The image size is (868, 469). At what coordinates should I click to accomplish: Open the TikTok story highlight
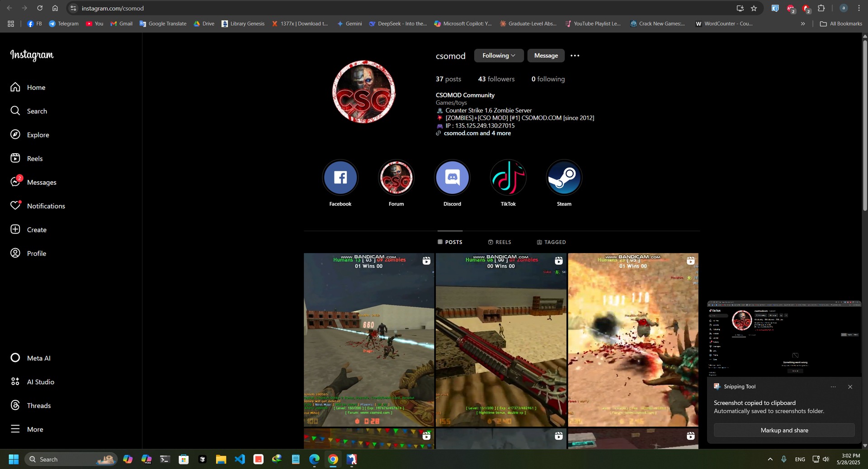[508, 178]
